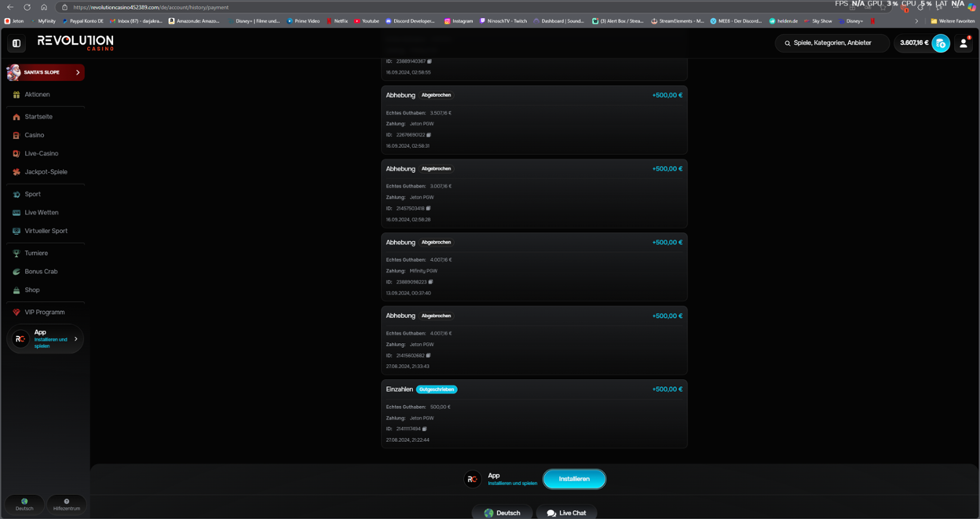Click the search field for games

[832, 43]
